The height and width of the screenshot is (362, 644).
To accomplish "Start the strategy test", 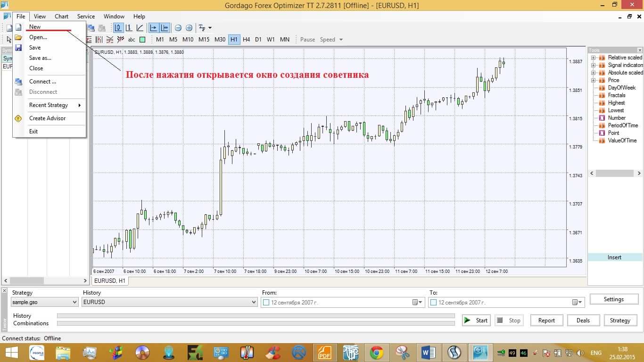I will [476, 321].
